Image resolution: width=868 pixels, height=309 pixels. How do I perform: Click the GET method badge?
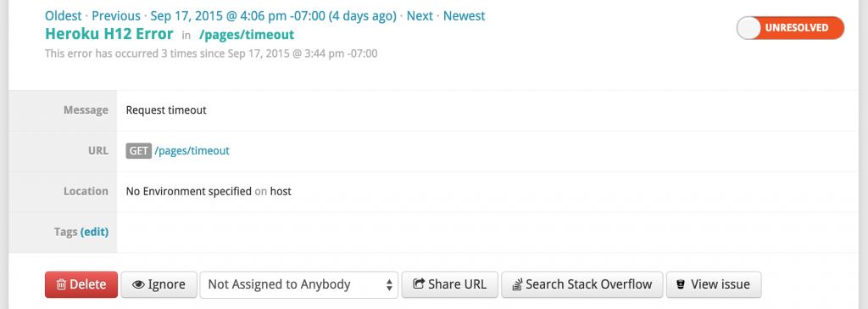138,150
